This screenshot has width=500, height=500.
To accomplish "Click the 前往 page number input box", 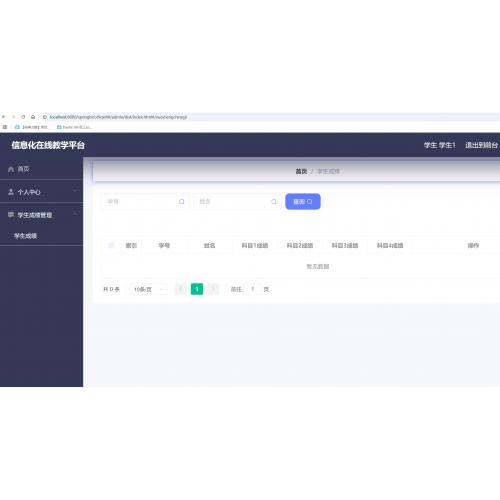I will 253,289.
